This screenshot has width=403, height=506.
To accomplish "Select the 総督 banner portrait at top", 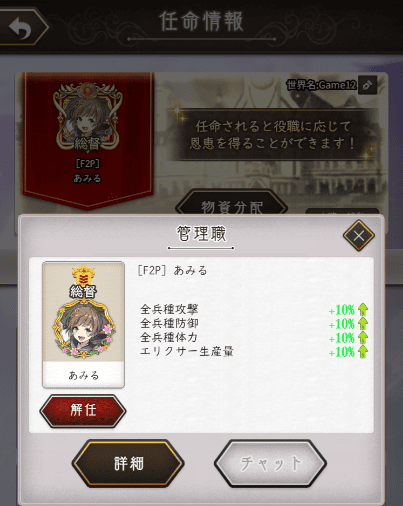I will point(87,116).
